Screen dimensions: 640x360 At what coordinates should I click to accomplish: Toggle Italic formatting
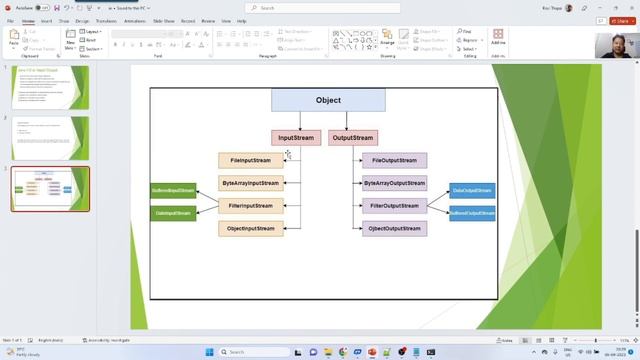pos(124,44)
